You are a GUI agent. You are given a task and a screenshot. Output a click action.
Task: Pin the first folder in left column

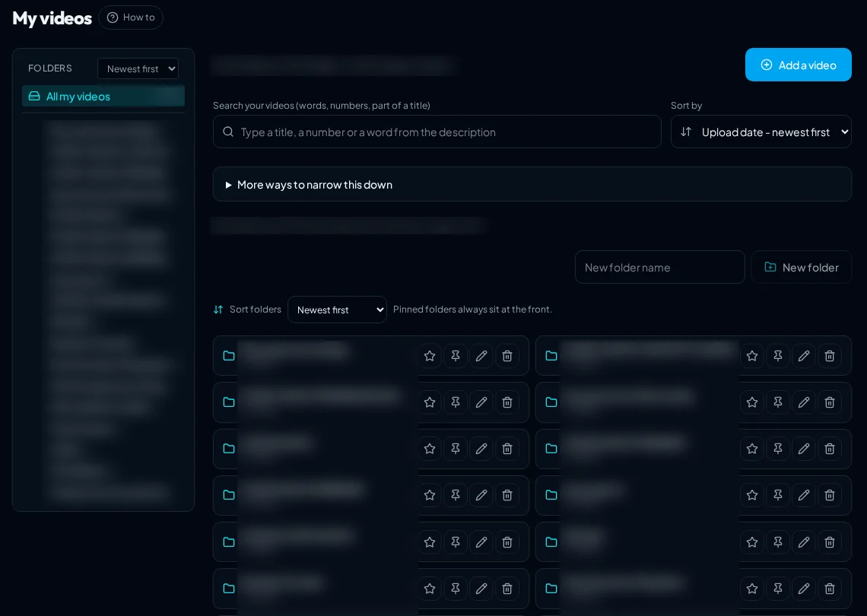456,356
